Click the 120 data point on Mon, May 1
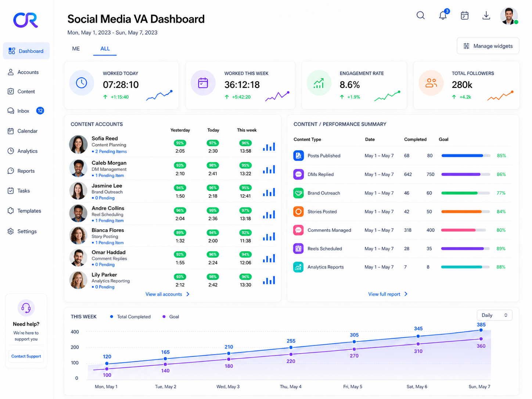This screenshot has height=399, width=532. 107,363
